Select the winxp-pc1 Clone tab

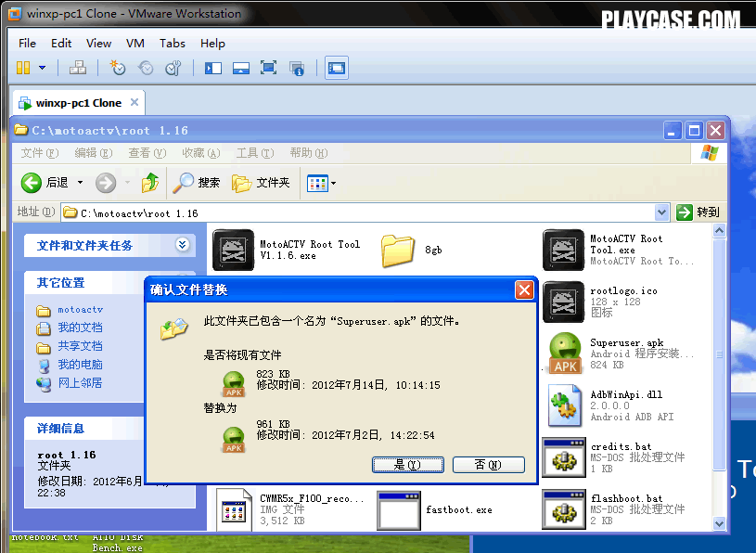(78, 103)
